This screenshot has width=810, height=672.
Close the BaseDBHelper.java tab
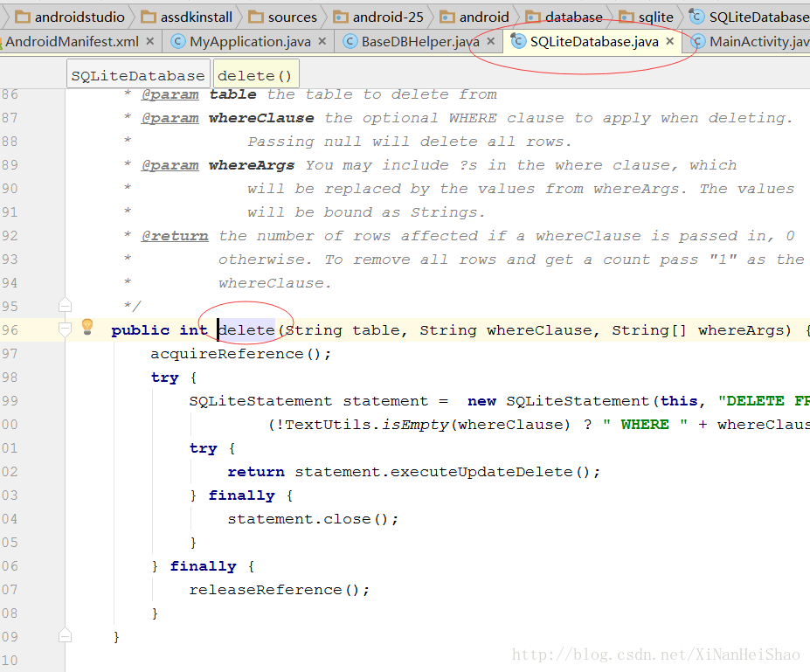pyautogui.click(x=491, y=41)
